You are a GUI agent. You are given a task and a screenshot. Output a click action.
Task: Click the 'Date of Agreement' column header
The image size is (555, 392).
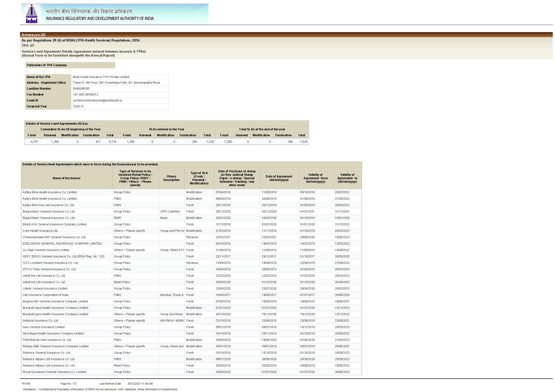pyautogui.click(x=279, y=178)
